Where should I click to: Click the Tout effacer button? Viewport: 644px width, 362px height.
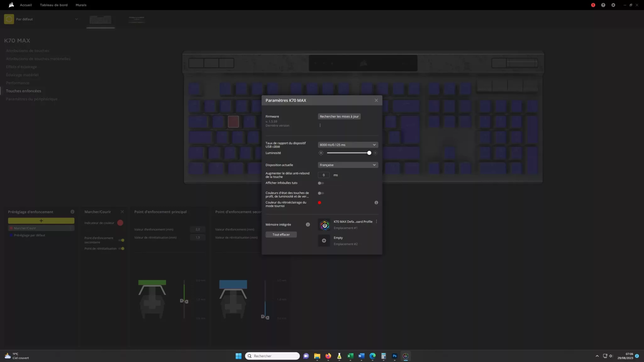(281, 235)
